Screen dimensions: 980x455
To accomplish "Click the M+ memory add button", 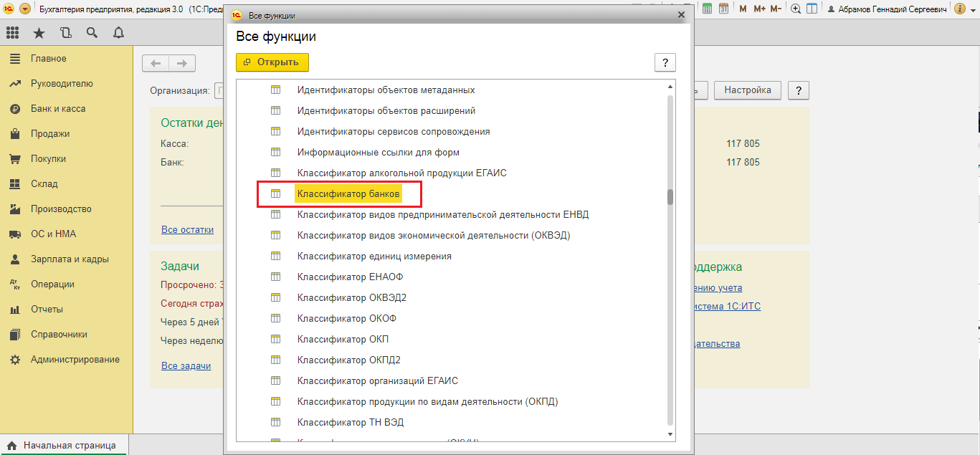I will 759,9.
